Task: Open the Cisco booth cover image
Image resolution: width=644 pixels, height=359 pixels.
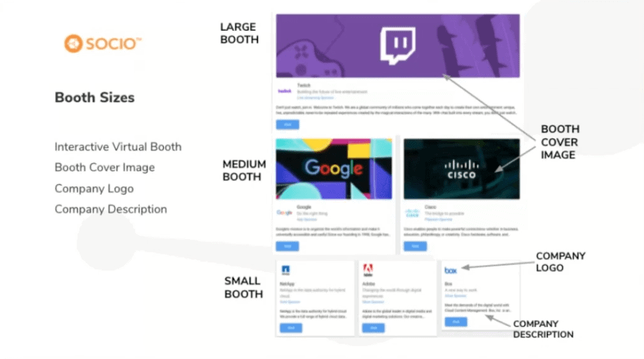Action: [462, 169]
